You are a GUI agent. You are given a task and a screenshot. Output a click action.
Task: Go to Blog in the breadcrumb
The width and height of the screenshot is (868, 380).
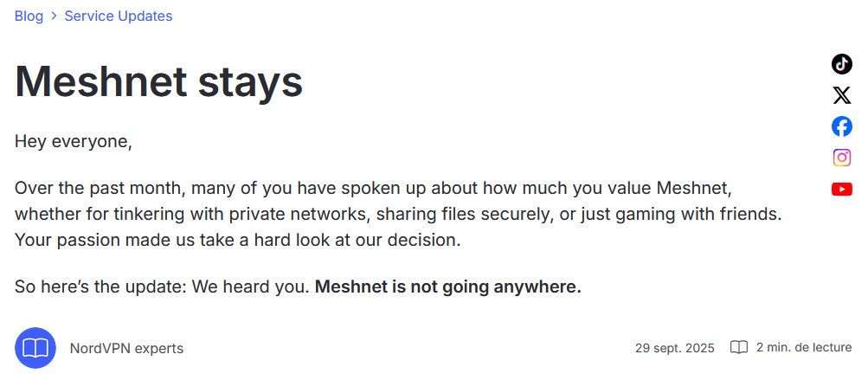(29, 16)
